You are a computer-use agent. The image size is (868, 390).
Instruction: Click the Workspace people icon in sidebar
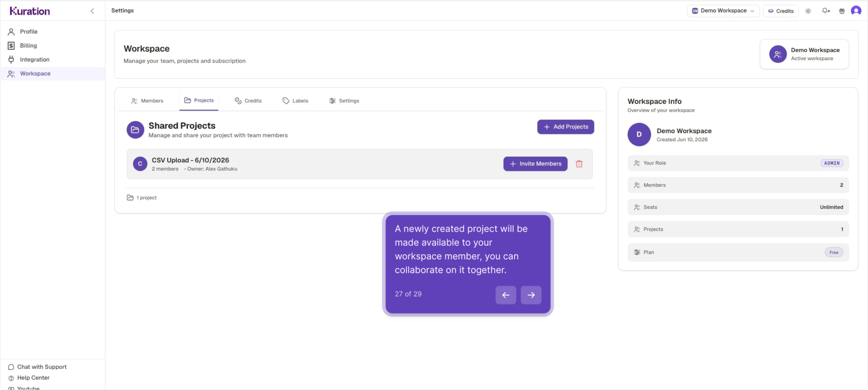(x=11, y=74)
